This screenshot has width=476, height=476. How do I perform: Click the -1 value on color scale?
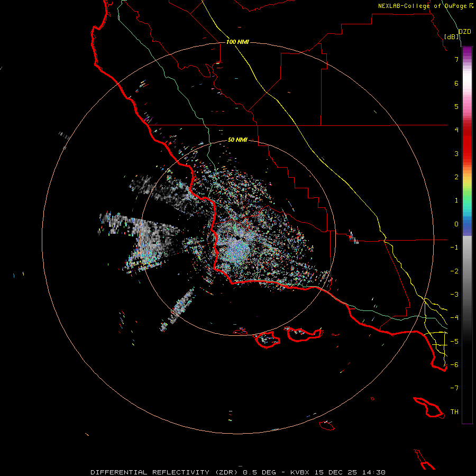pos(454,248)
